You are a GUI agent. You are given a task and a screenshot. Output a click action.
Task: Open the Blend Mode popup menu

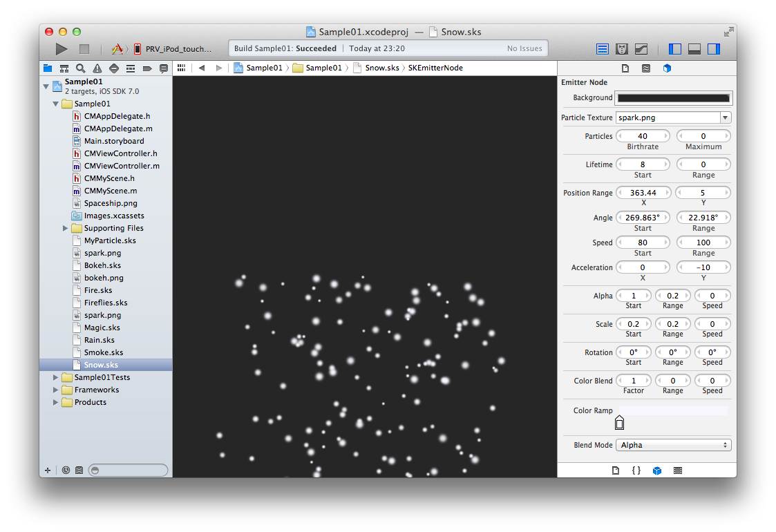(x=674, y=445)
